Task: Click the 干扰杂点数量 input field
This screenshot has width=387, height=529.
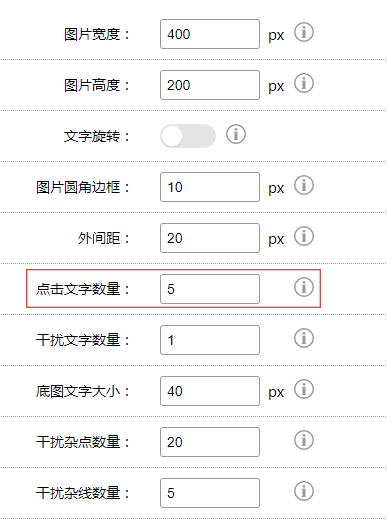Action: click(210, 442)
